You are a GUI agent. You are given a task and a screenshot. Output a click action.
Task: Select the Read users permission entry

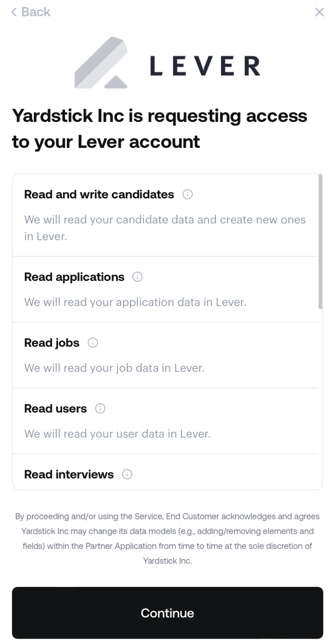coord(165,420)
